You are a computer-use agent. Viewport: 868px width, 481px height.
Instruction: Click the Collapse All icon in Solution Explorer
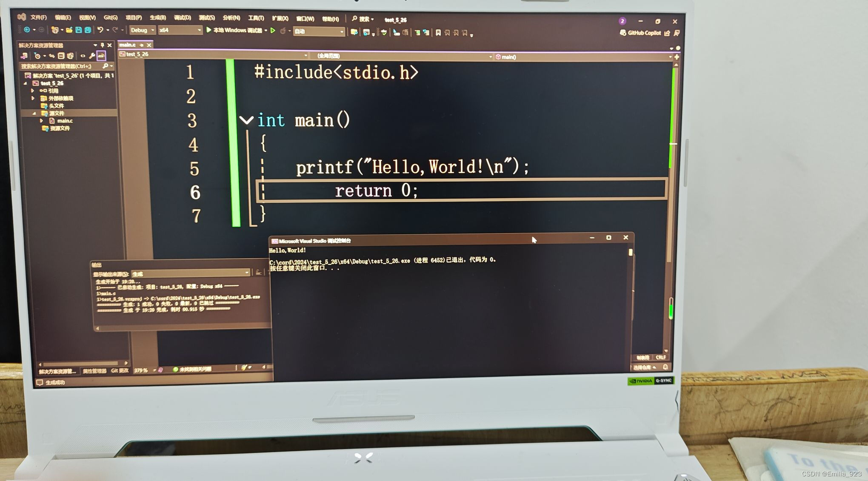[x=61, y=56]
